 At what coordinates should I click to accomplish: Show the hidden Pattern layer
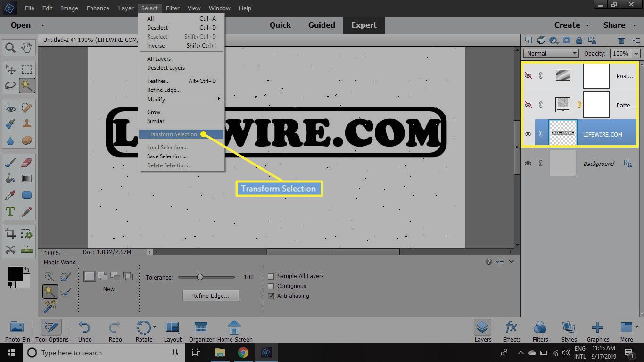(x=528, y=105)
